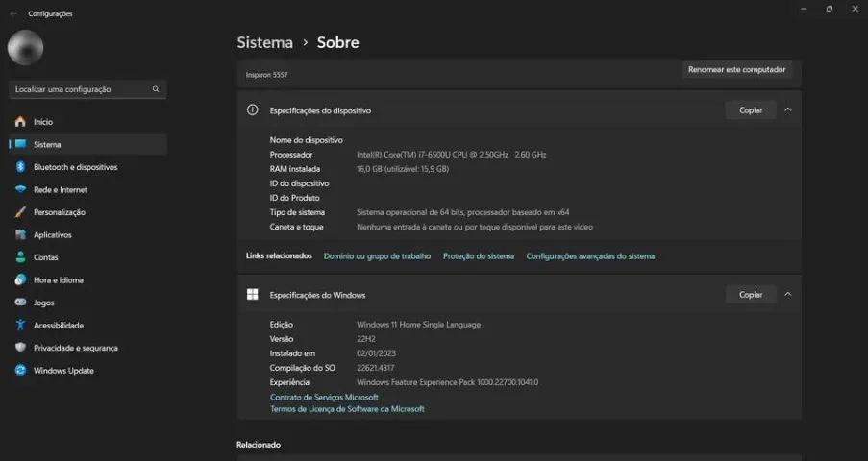Copy the device specifications
The height and width of the screenshot is (461, 868).
(x=751, y=110)
